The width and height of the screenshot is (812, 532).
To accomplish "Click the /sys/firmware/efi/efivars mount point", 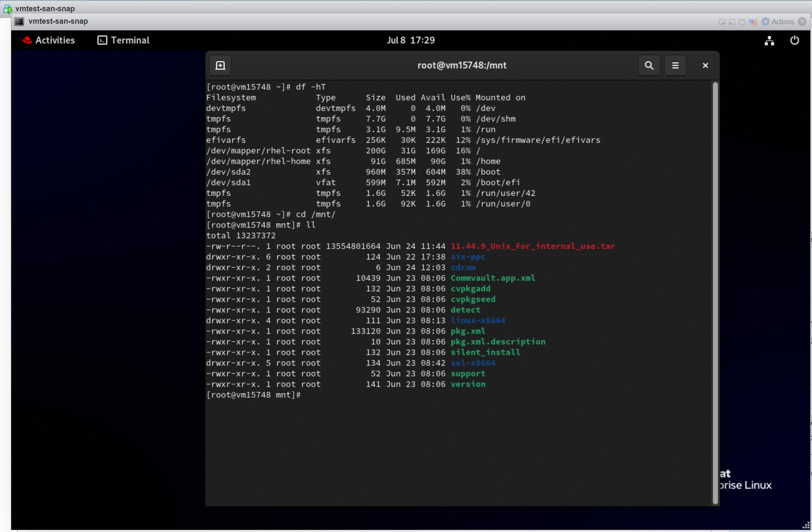I will pos(538,140).
